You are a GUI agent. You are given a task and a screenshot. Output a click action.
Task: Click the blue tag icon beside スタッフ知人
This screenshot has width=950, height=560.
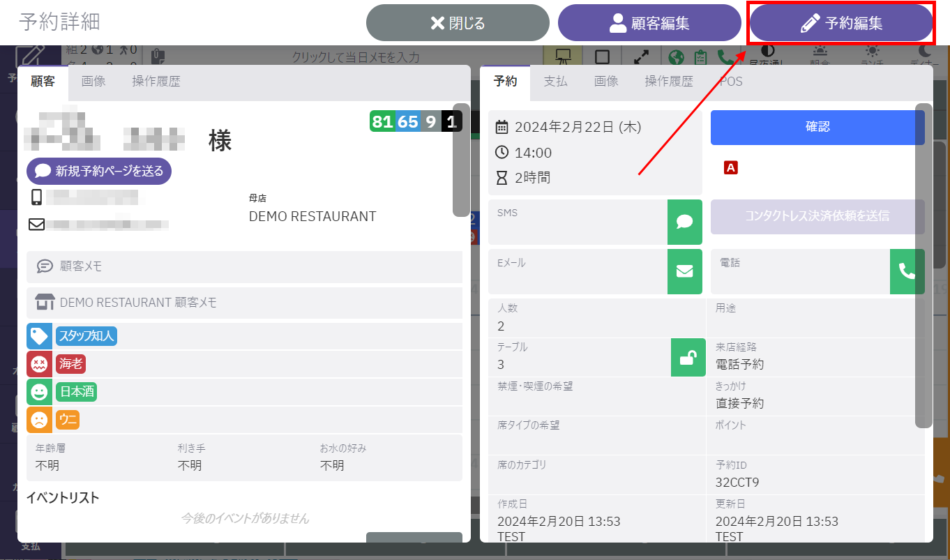click(39, 336)
